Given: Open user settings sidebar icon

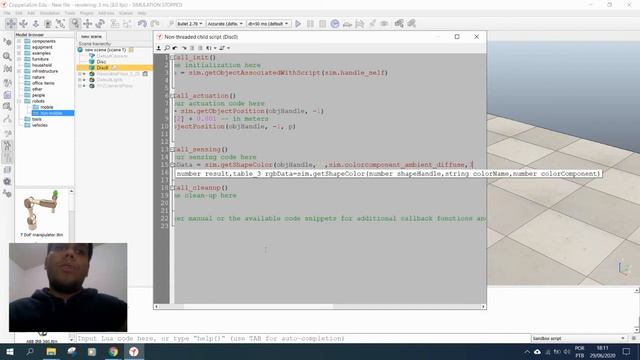Looking at the screenshot, I should click(7, 193).
